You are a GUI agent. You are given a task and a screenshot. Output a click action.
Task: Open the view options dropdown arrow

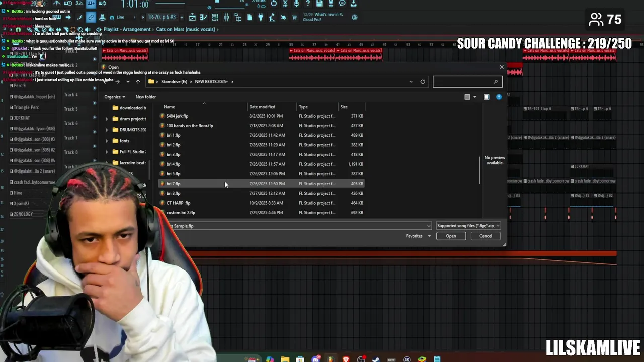[x=474, y=97]
